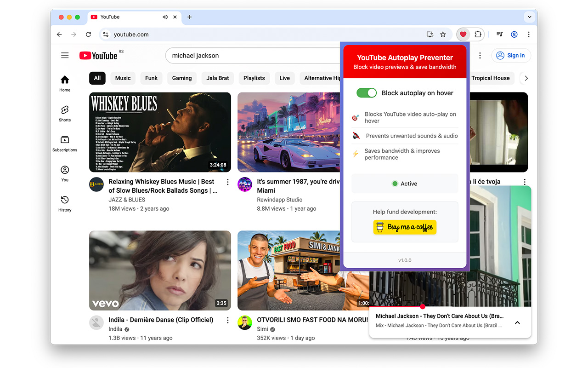Open Subscriptions in the sidebar
The height and width of the screenshot is (368, 588).
click(x=65, y=144)
